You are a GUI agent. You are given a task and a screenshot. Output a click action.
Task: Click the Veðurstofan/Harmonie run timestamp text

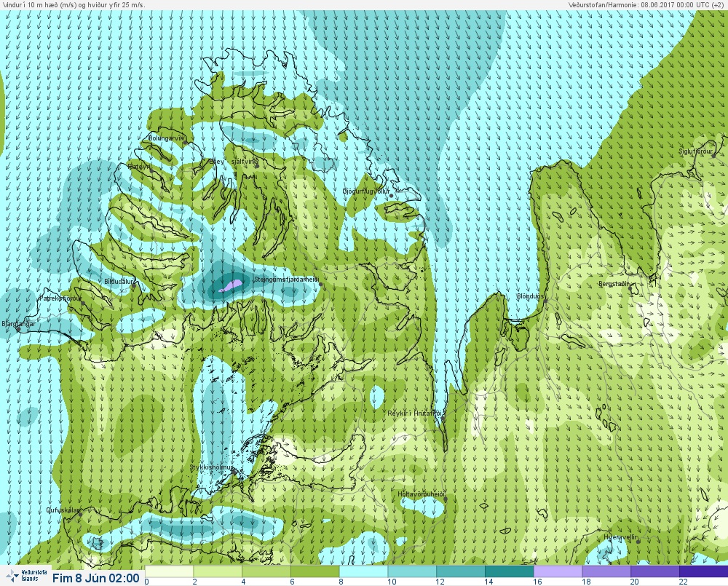pyautogui.click(x=646, y=4)
